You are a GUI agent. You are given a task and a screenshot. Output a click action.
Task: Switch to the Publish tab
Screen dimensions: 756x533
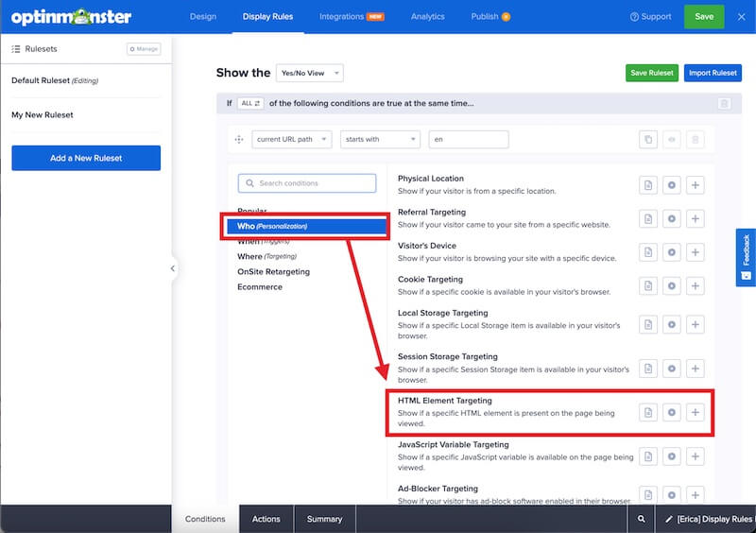490,16
